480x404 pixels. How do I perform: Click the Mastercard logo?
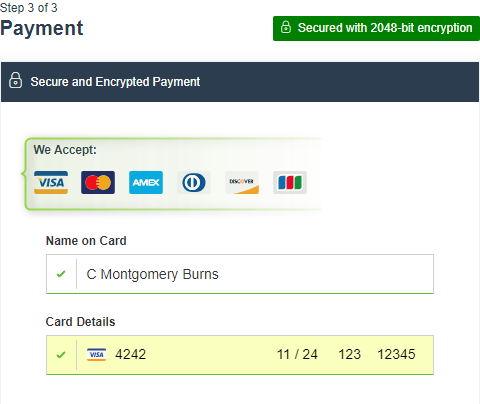pos(98,182)
